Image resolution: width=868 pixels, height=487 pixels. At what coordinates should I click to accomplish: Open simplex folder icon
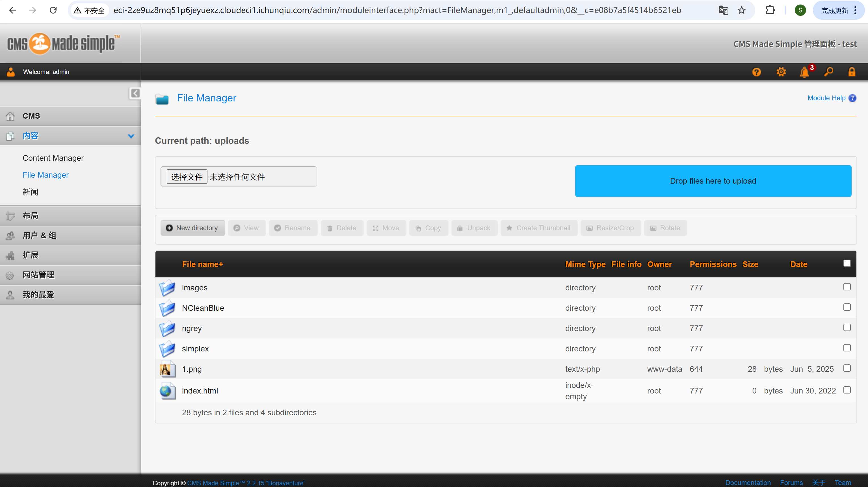click(x=167, y=349)
